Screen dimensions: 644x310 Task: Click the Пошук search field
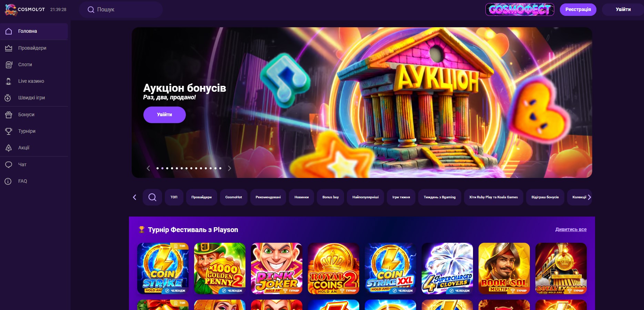[121, 10]
